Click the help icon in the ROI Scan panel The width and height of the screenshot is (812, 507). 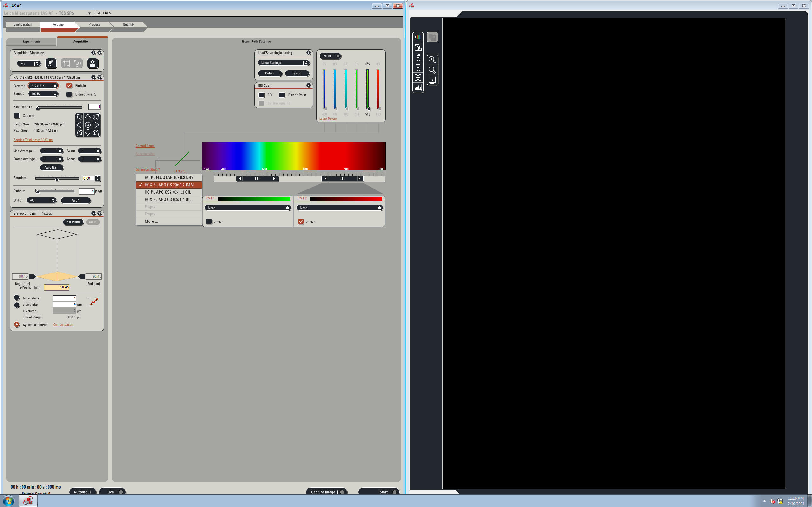[308, 85]
